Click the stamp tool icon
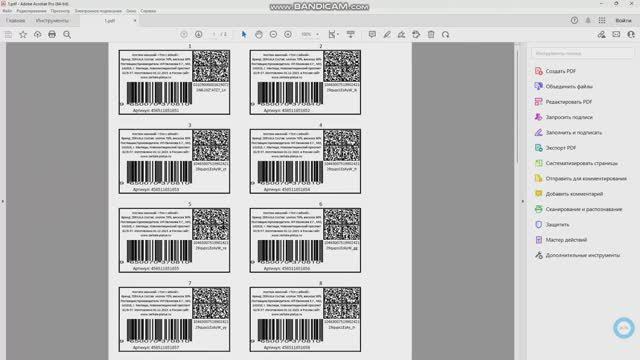Image resolution: width=640 pixels, height=360 pixels. pyautogui.click(x=416, y=35)
